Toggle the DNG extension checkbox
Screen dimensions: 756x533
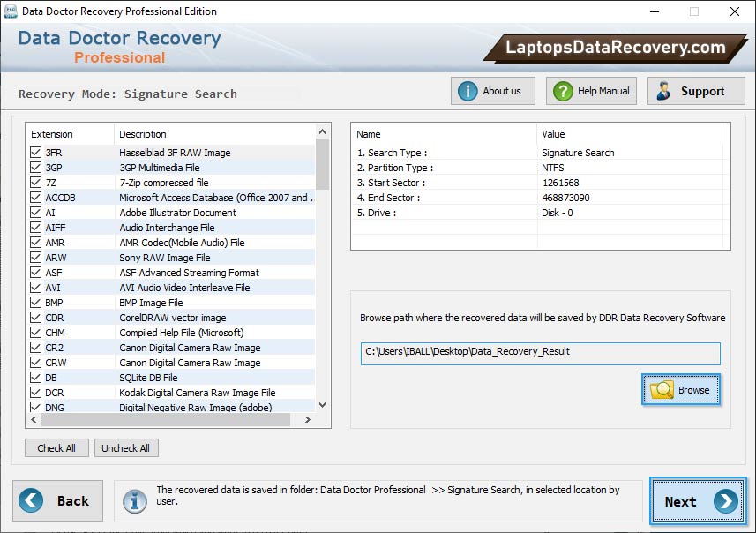point(35,407)
